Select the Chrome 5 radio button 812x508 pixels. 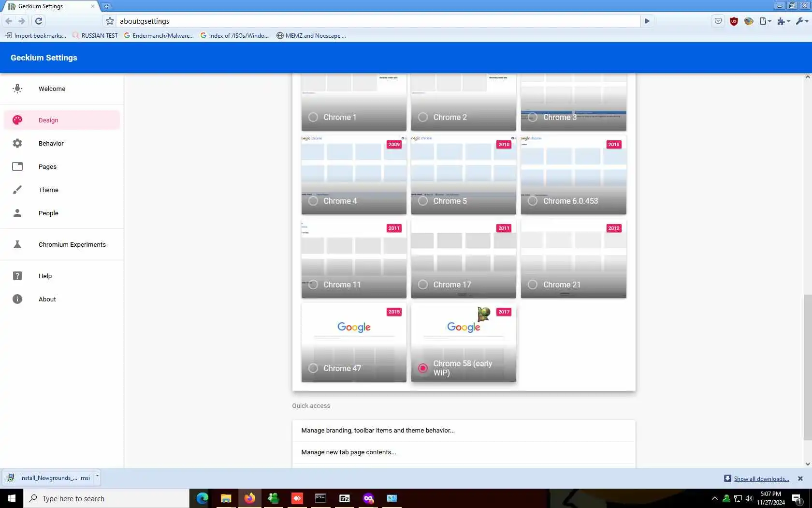point(423,201)
